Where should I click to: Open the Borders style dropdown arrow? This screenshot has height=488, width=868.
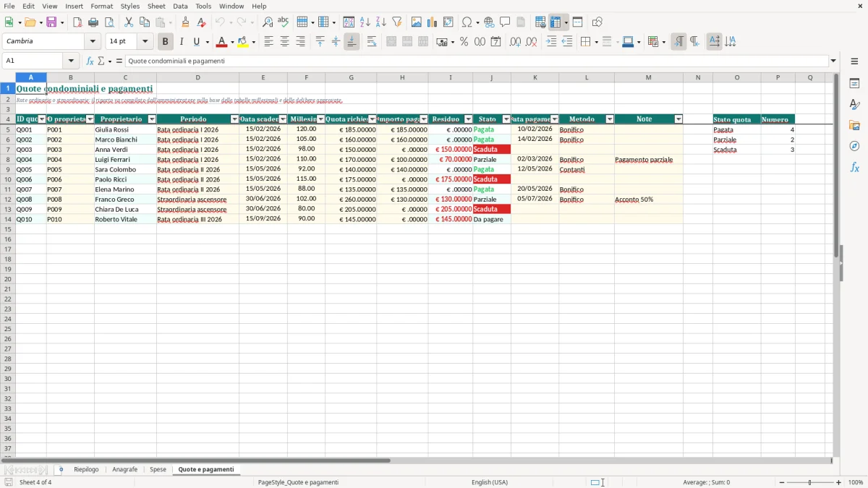coord(596,42)
